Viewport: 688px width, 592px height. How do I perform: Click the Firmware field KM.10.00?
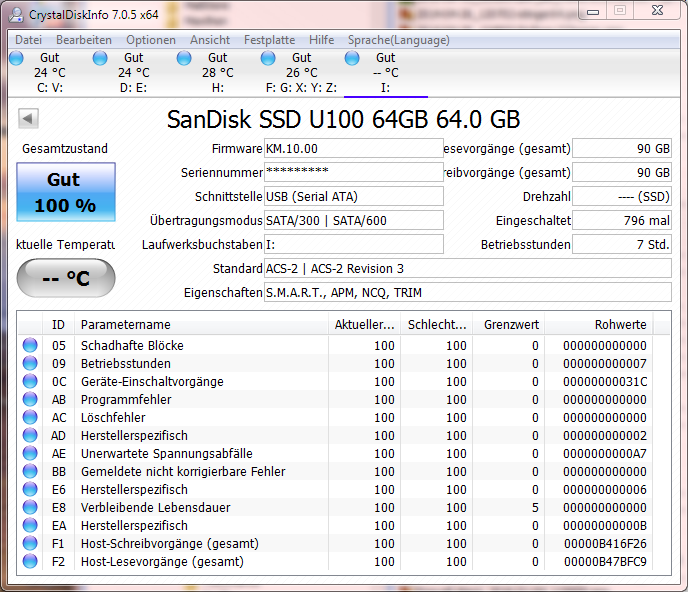click(x=354, y=148)
